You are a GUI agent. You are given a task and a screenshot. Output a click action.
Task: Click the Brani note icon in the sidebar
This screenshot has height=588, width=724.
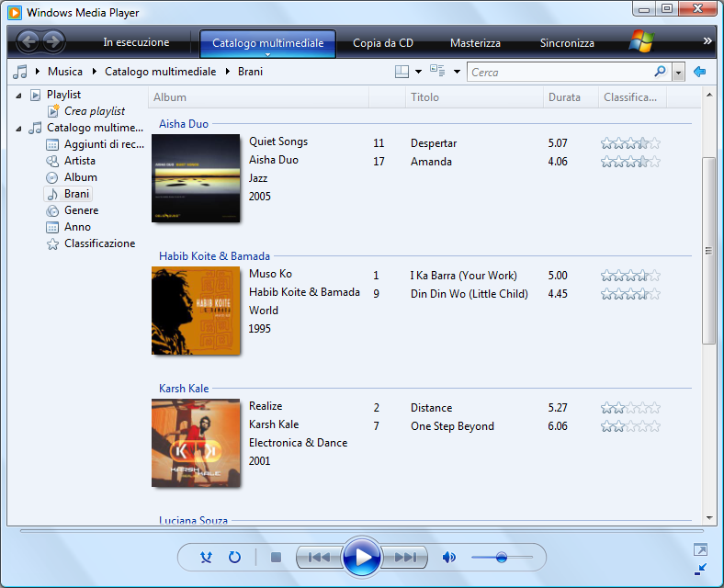(x=52, y=194)
